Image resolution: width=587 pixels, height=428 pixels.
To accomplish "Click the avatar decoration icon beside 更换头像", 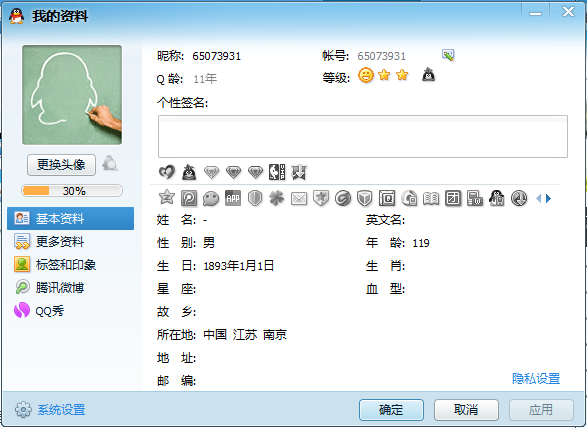I will (110, 164).
